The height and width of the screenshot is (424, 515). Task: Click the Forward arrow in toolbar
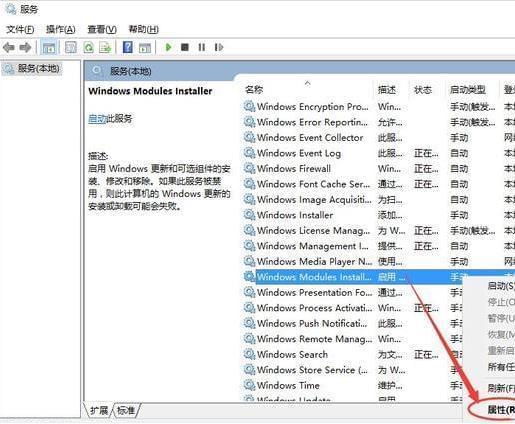[25, 47]
